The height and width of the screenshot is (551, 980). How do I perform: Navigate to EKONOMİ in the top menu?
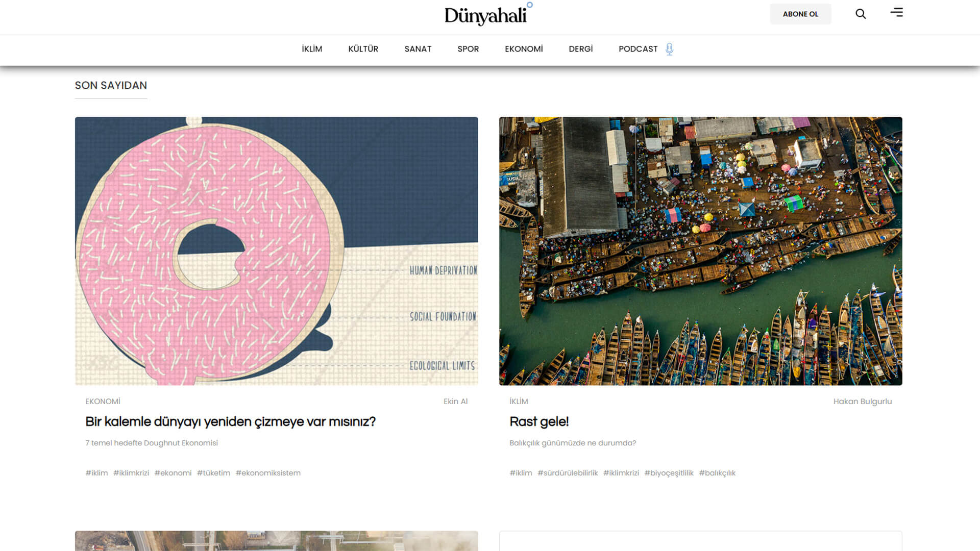pyautogui.click(x=524, y=49)
